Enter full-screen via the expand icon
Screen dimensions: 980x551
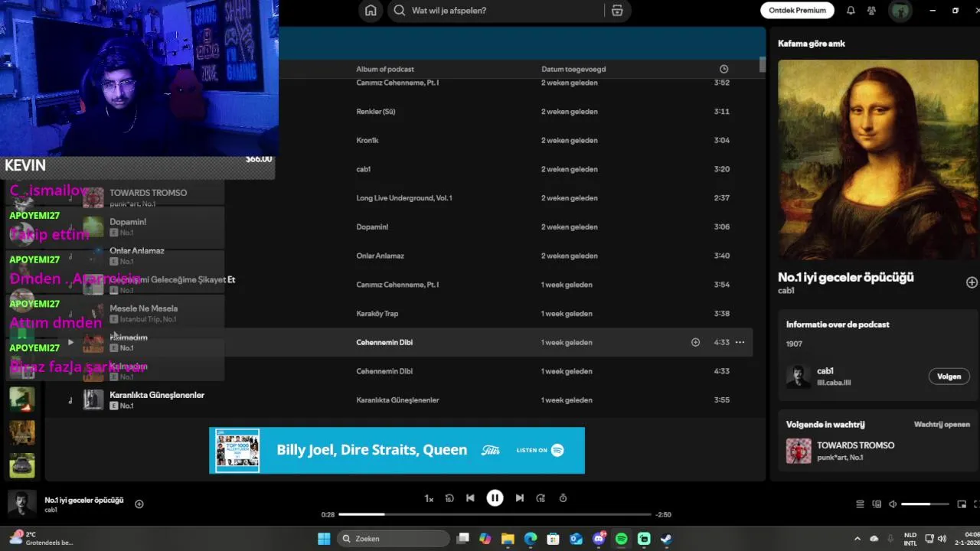pos(976,504)
